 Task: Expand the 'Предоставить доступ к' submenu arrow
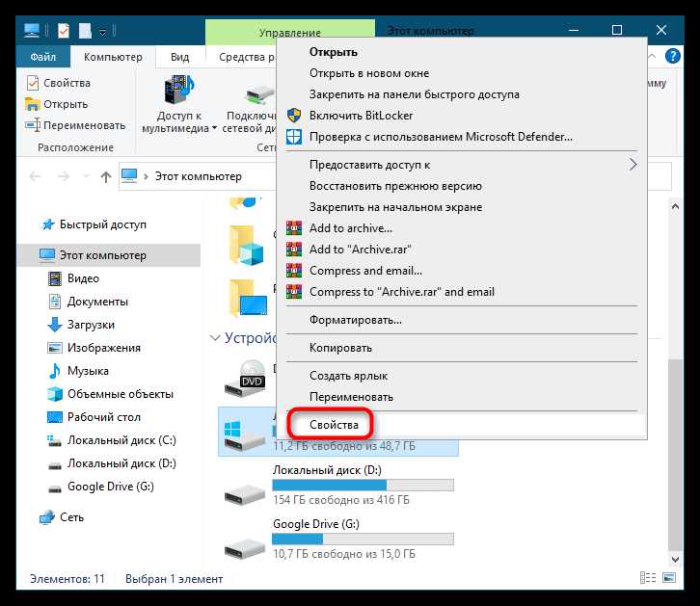633,165
